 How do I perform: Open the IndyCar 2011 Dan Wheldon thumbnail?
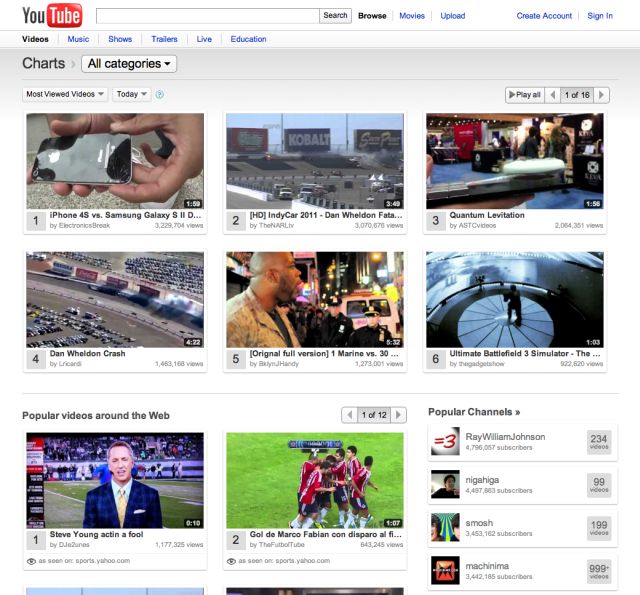(x=315, y=161)
